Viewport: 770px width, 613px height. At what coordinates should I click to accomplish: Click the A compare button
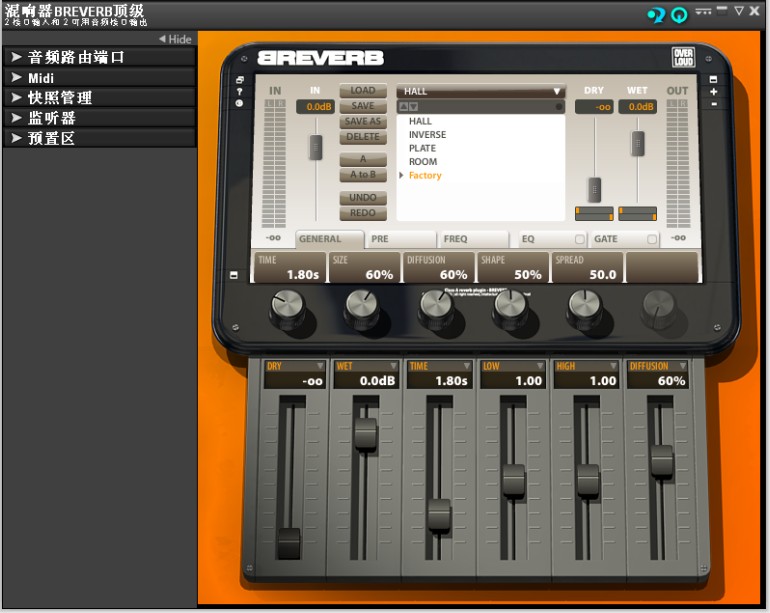click(363, 159)
